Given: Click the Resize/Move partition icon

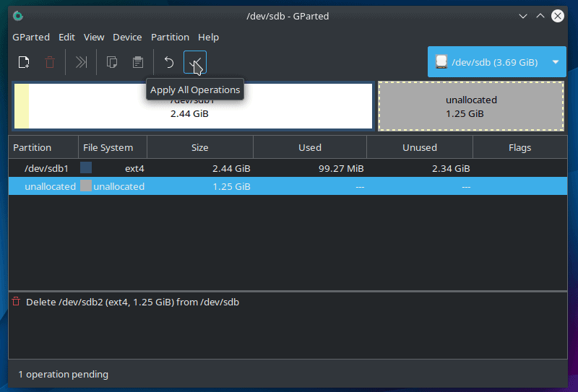Looking at the screenshot, I should (82, 62).
